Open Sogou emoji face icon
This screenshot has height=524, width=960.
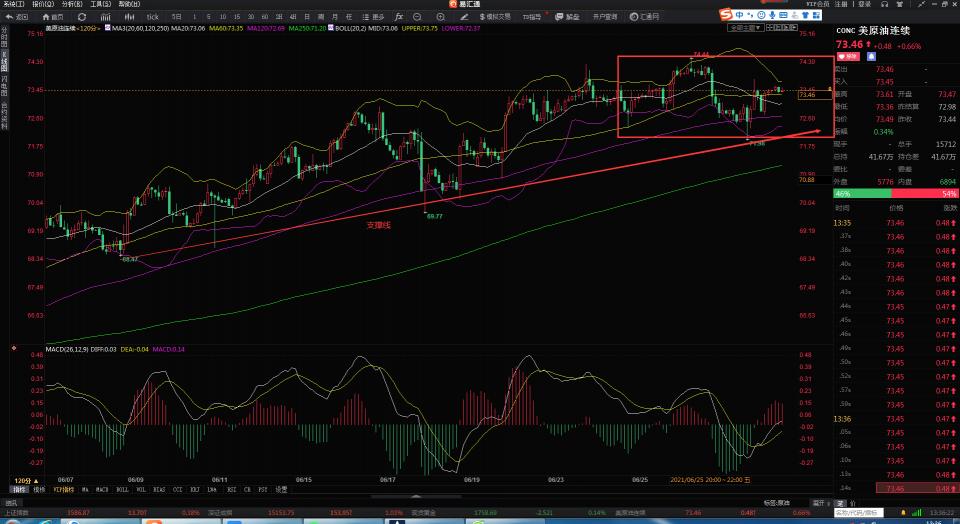(x=761, y=14)
